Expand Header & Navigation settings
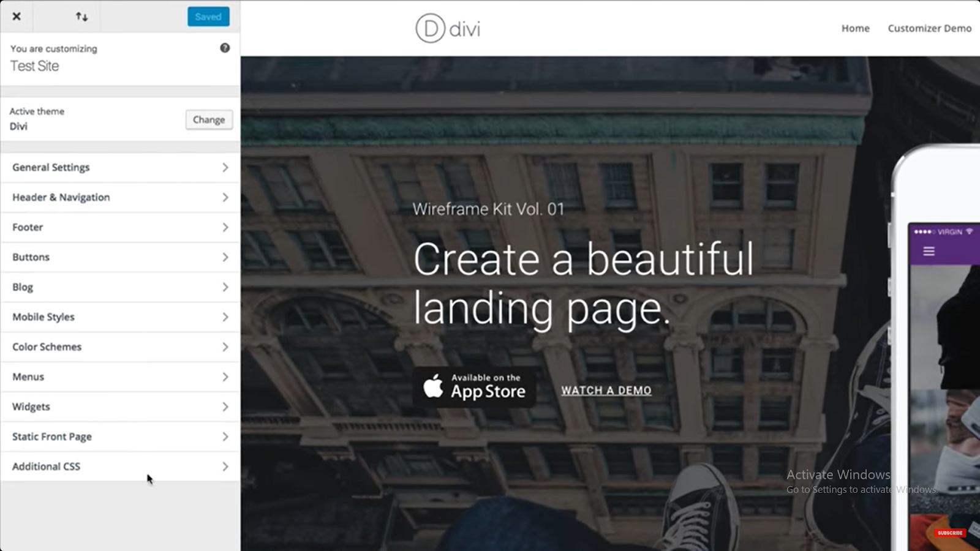This screenshot has height=551, width=980. 120,197
